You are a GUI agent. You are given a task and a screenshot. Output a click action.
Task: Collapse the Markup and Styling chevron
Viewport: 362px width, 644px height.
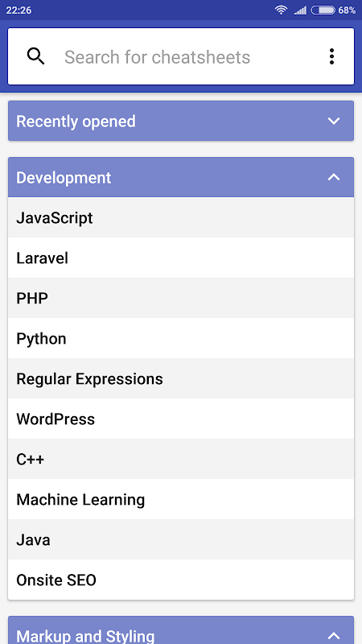tap(334, 636)
